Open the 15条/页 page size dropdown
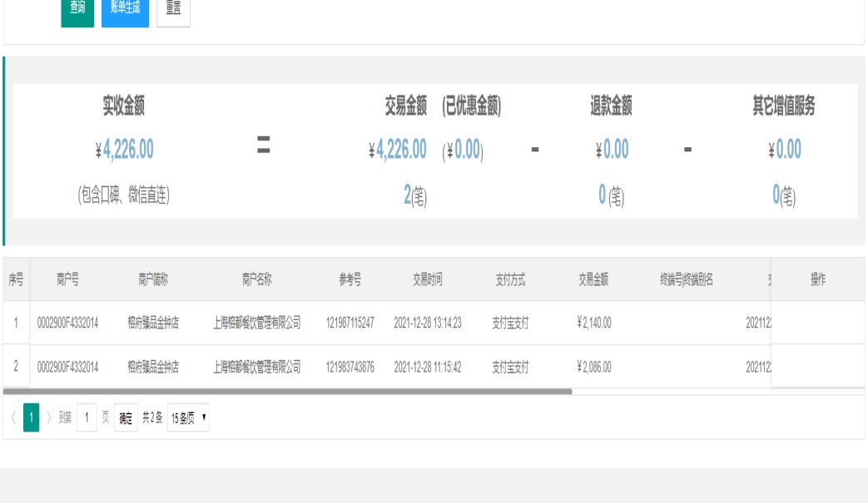Viewport: 868px width, 503px height. point(188,418)
